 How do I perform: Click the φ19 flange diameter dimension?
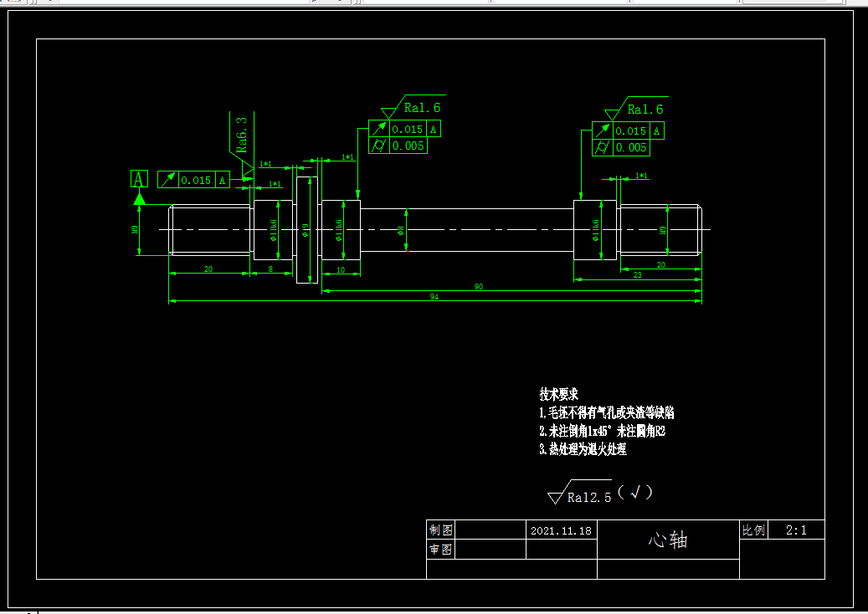tap(306, 230)
